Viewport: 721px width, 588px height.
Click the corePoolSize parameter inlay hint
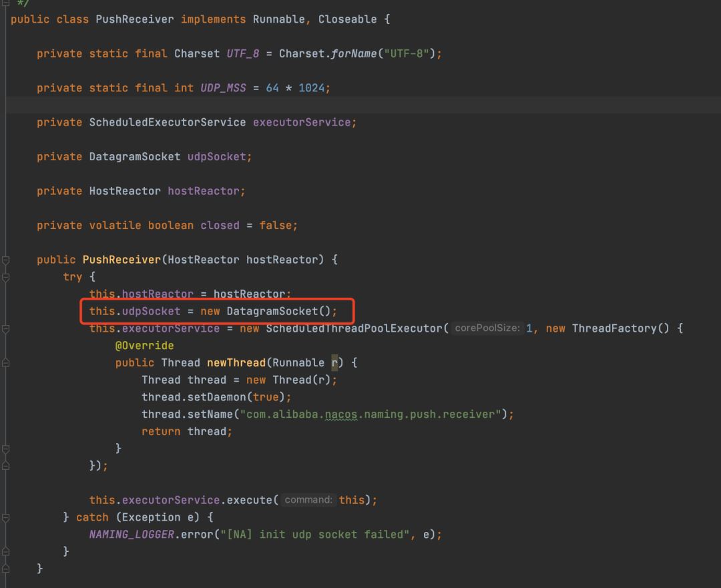click(487, 328)
